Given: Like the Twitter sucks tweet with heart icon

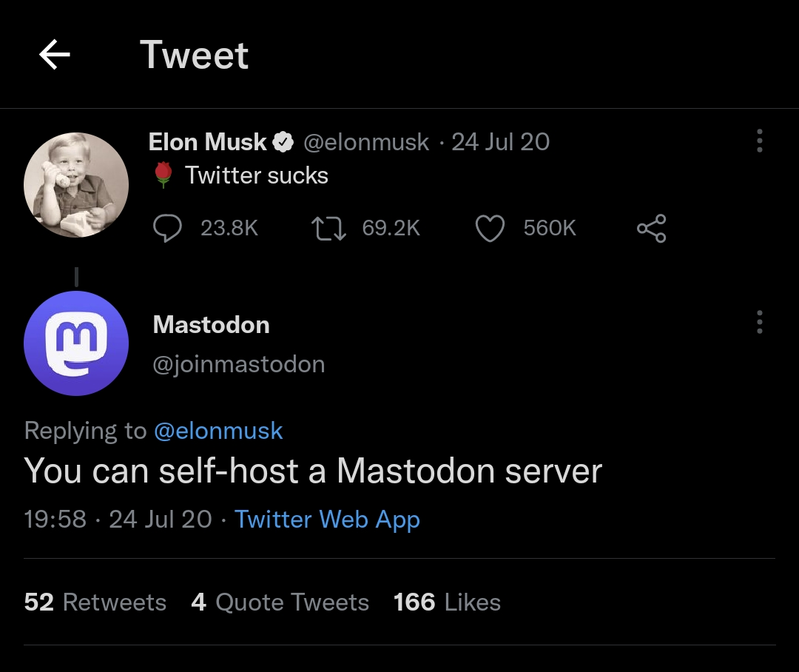Looking at the screenshot, I should pyautogui.click(x=490, y=228).
